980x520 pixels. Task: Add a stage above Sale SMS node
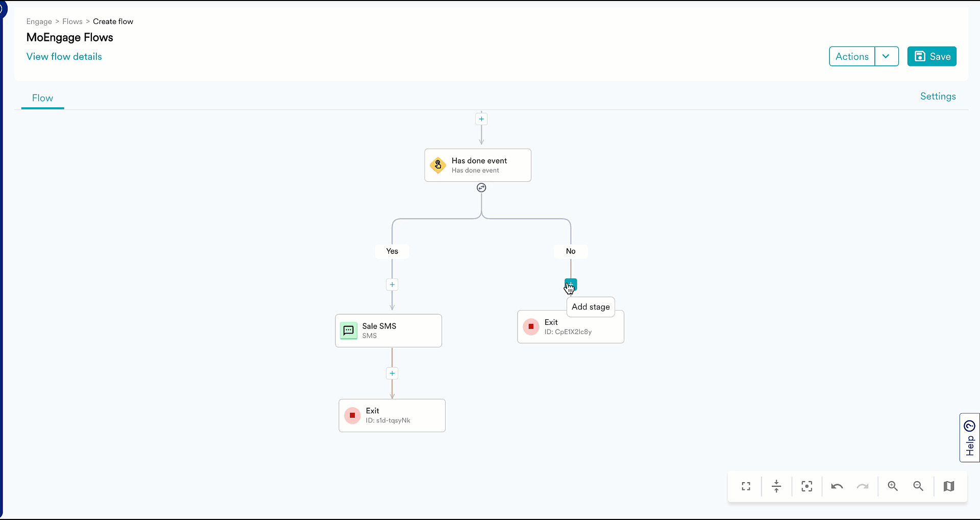392,285
